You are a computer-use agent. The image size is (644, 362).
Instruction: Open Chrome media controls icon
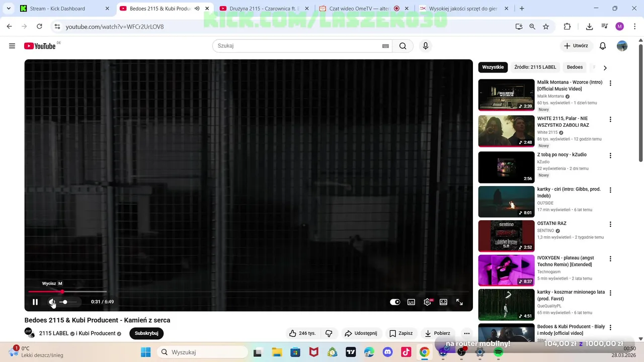pyautogui.click(x=605, y=27)
